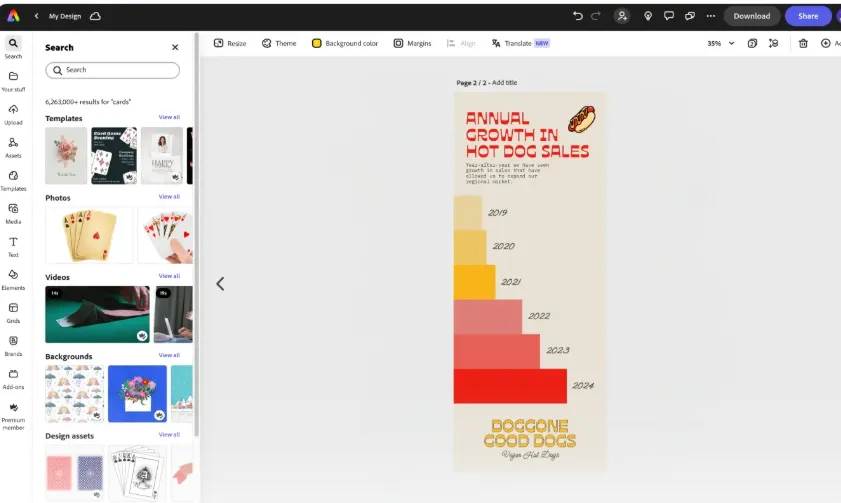This screenshot has width=841, height=503.
Task: Open the Theme toolbar option
Action: click(279, 43)
